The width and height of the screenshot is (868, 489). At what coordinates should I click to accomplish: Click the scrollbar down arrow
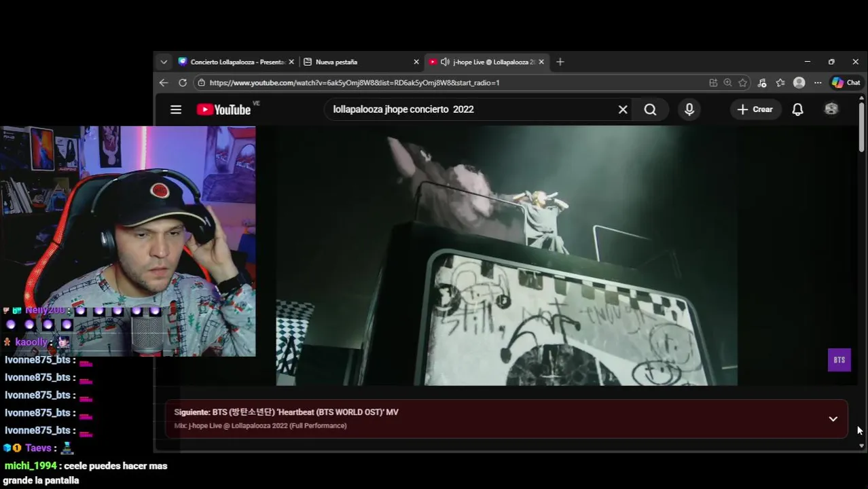click(861, 446)
